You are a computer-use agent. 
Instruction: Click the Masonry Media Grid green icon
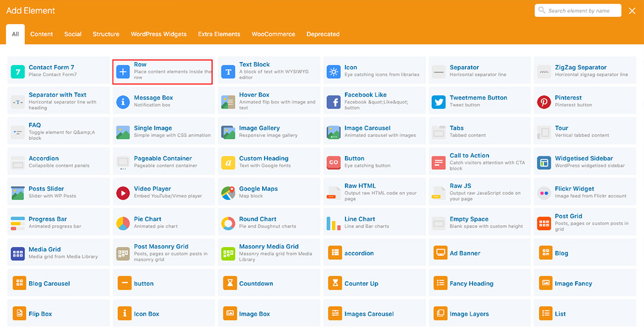(x=228, y=254)
